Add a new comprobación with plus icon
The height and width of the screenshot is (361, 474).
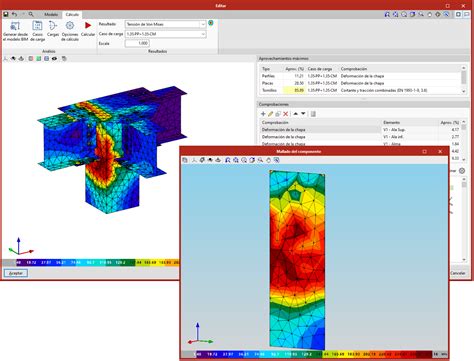pyautogui.click(x=263, y=114)
